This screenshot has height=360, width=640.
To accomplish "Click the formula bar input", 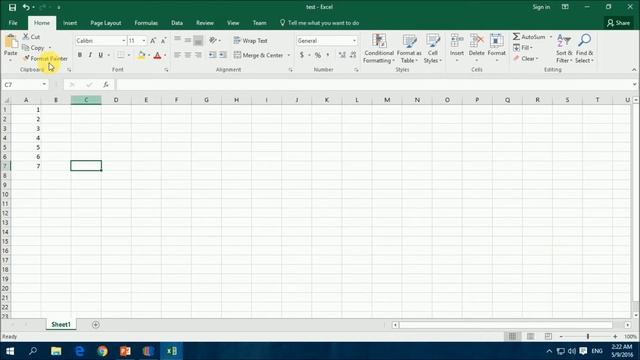I will (373, 84).
